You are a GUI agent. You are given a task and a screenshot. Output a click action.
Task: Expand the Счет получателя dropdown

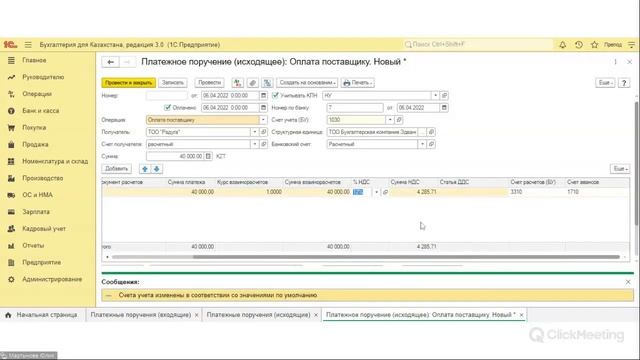click(255, 144)
